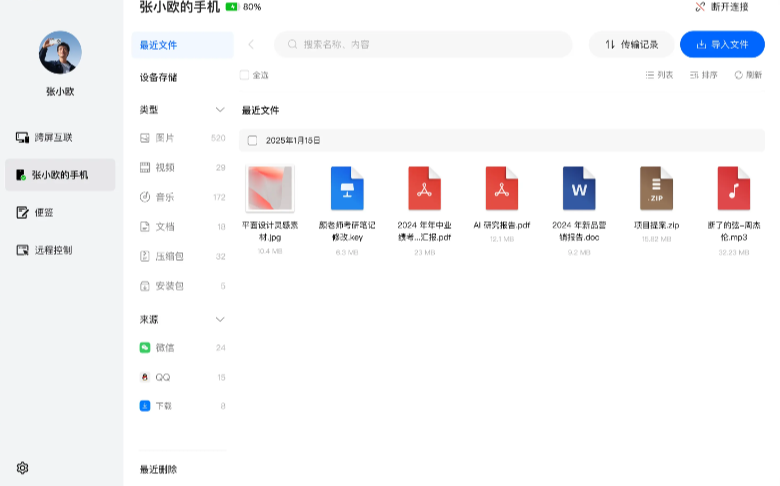Show files from 微信
The image size is (780, 486).
[182, 348]
